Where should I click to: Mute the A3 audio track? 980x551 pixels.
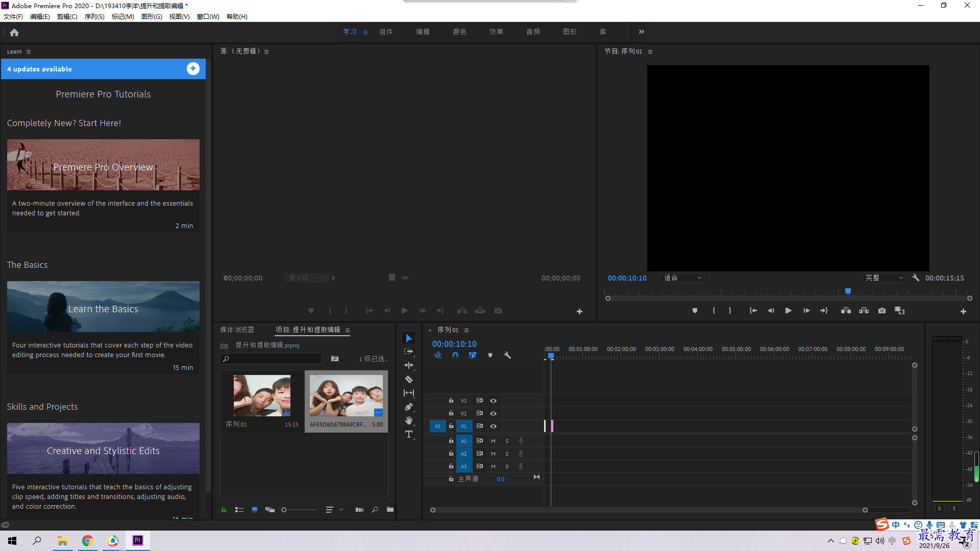coord(493,466)
